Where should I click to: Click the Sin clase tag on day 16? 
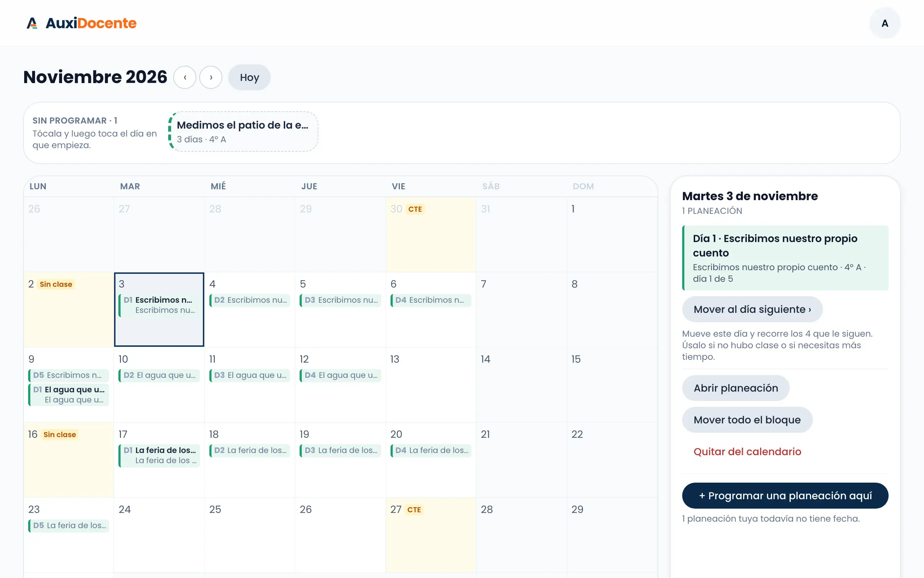(x=60, y=435)
